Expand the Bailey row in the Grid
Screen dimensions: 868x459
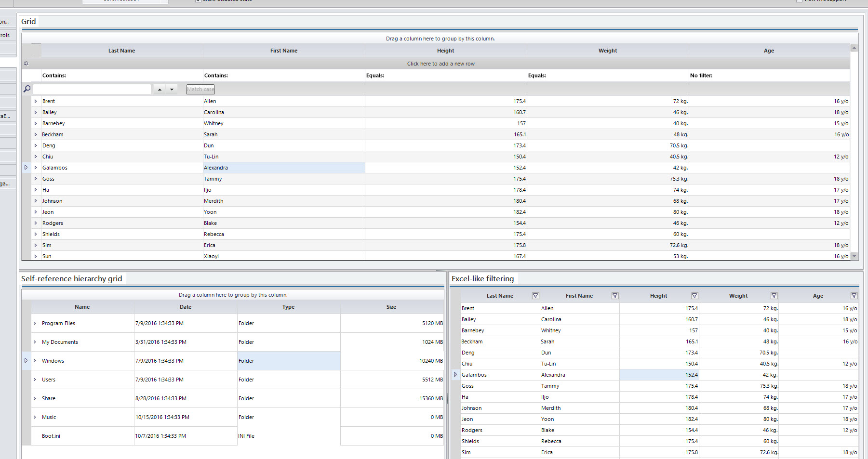point(36,112)
